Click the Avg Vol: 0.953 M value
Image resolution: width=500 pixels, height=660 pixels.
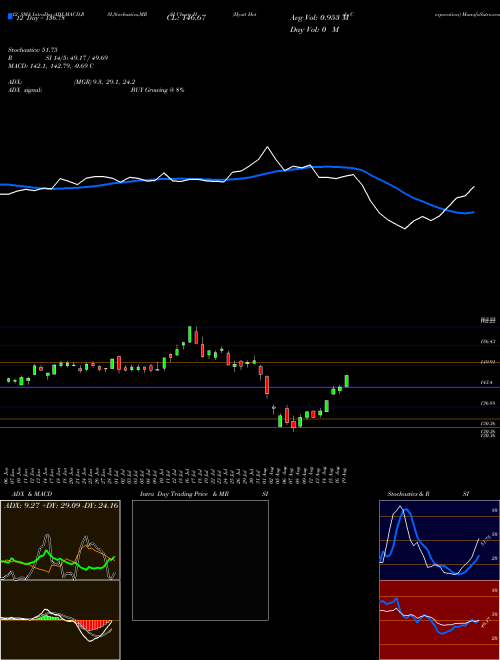point(319,18)
